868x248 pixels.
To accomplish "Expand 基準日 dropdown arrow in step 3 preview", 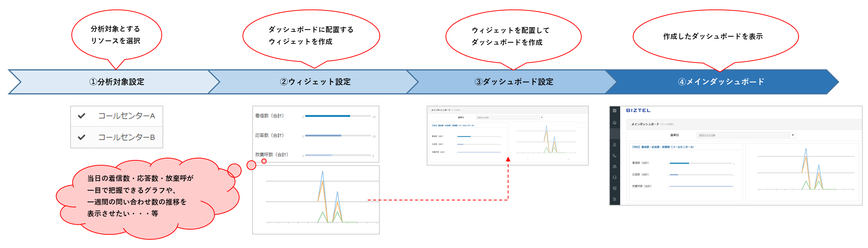I will [x=542, y=118].
